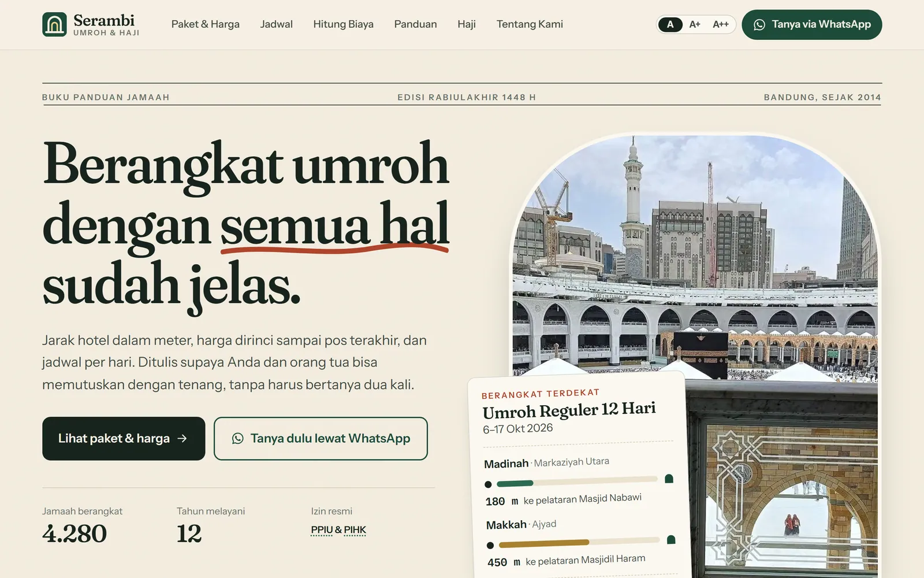Click Lihat paket & harga button
This screenshot has width=924, height=578.
(x=124, y=439)
